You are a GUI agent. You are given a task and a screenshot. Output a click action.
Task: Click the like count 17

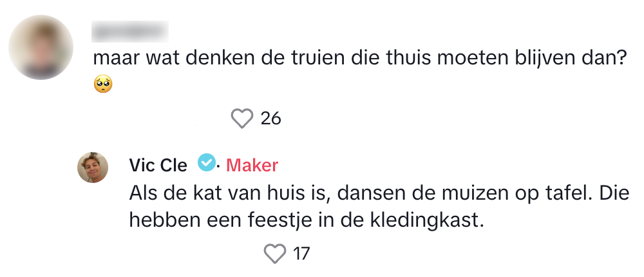(x=301, y=253)
